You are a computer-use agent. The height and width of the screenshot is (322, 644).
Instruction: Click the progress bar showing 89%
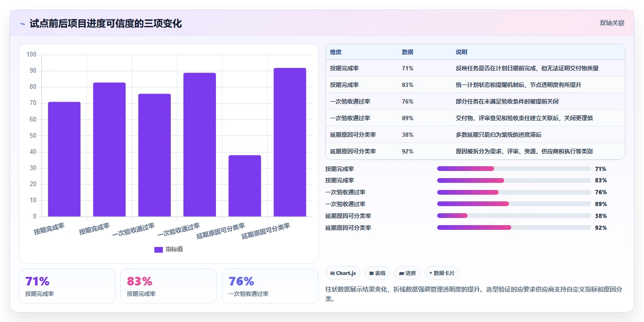(x=514, y=204)
